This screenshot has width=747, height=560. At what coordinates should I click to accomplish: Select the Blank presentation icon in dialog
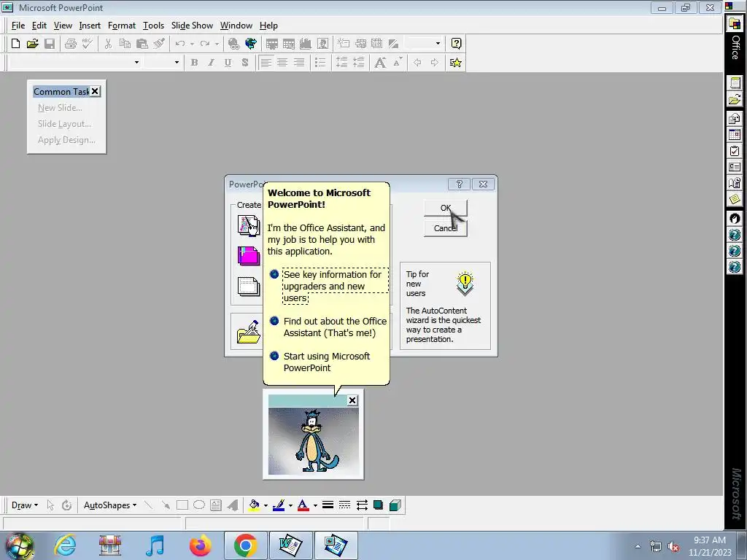[249, 286]
